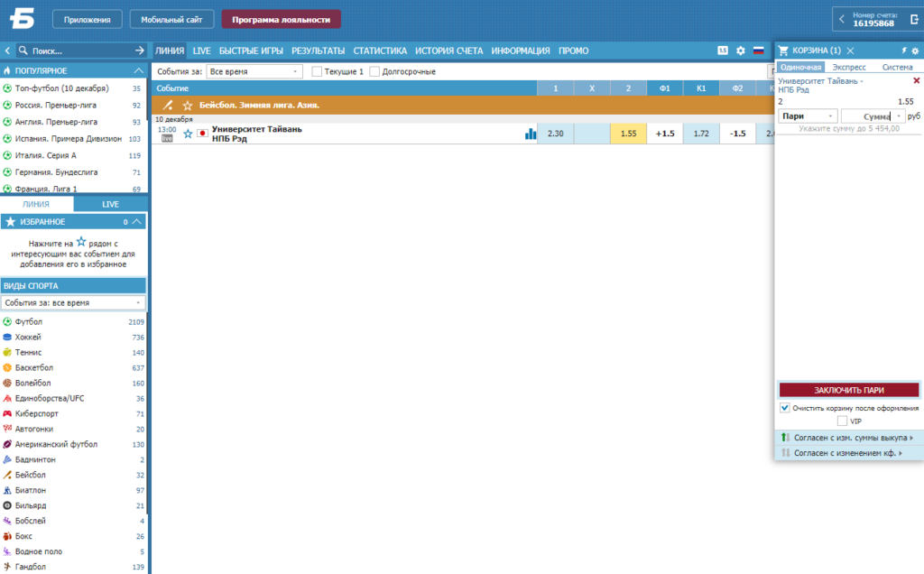This screenshot has height=574, width=924.
Task: Click the shopping cart icon
Action: coord(783,51)
